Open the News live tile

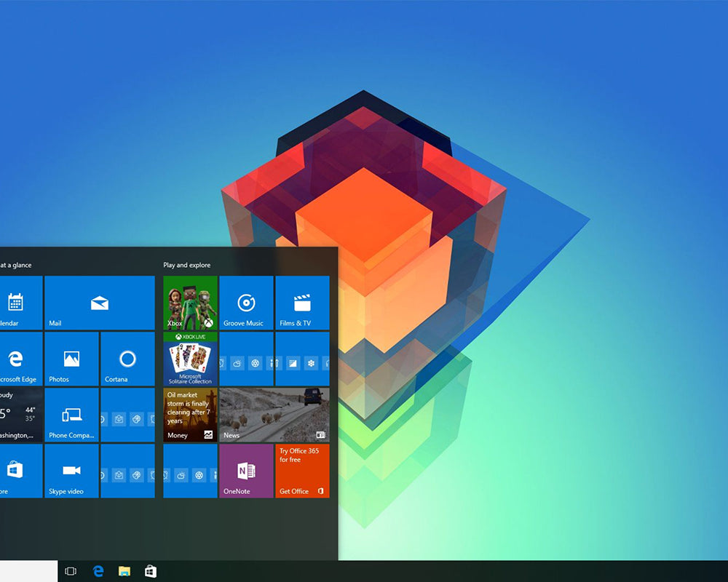tap(274, 415)
